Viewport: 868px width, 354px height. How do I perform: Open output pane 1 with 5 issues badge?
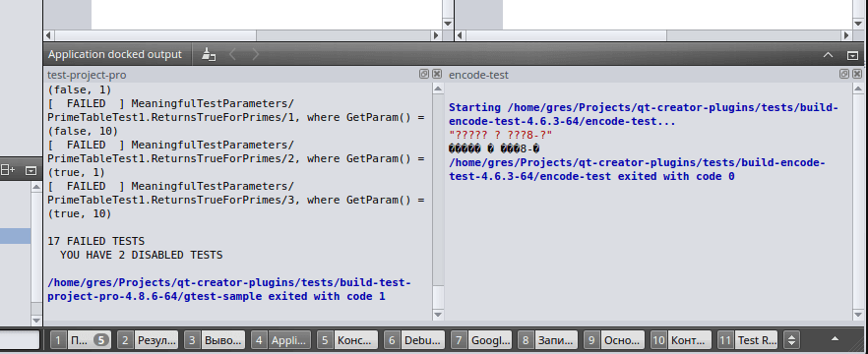pos(81,339)
